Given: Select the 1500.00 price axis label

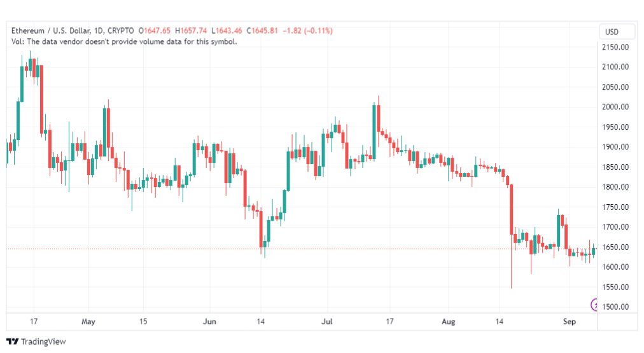Looking at the screenshot, I should click(x=615, y=307).
